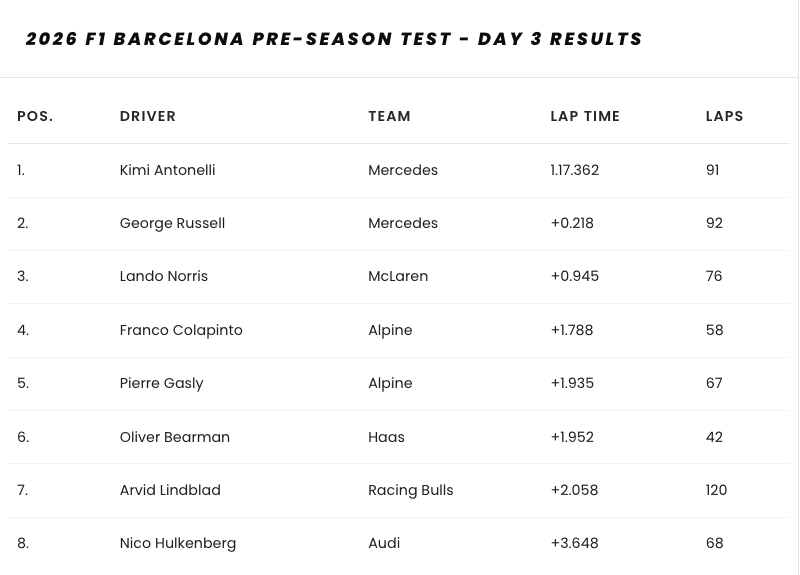Select driver name Kimi Antonelli
The width and height of the screenshot is (800, 575).
click(167, 170)
